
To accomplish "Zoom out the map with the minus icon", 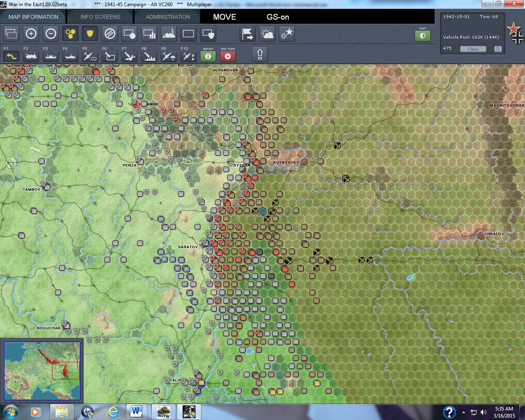I will (x=51, y=34).
